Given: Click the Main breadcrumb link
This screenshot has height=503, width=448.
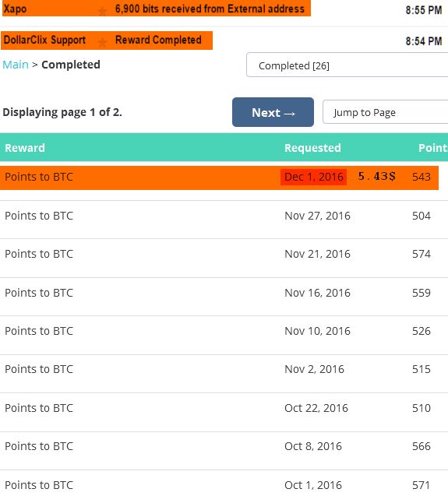Looking at the screenshot, I should (16, 65).
